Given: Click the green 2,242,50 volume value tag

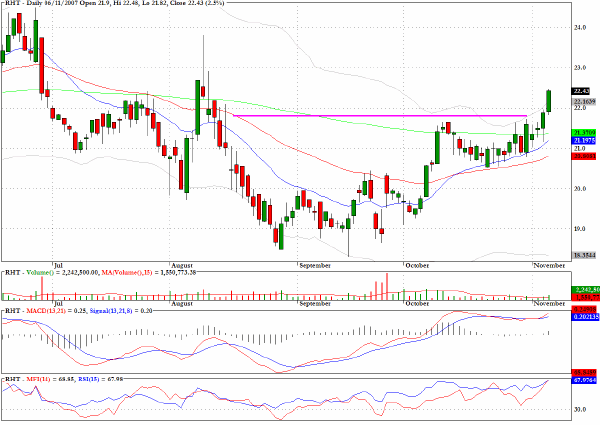Looking at the screenshot, I should pos(585,290).
